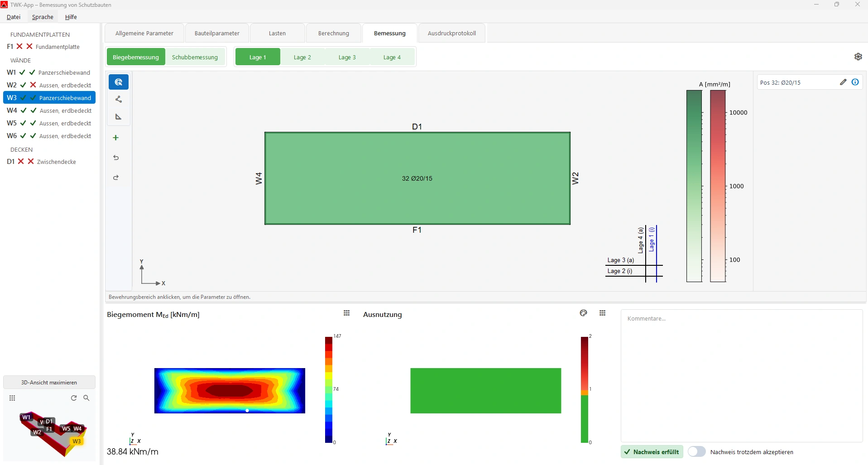Switch to Bauteilparameter tab
Screen dimensions: 868x465
coord(217,33)
